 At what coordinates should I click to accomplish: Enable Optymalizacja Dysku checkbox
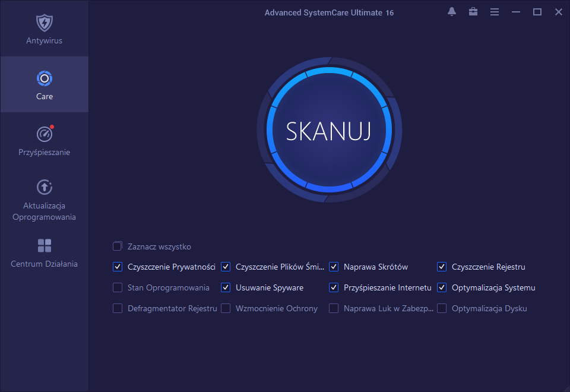[x=442, y=308]
